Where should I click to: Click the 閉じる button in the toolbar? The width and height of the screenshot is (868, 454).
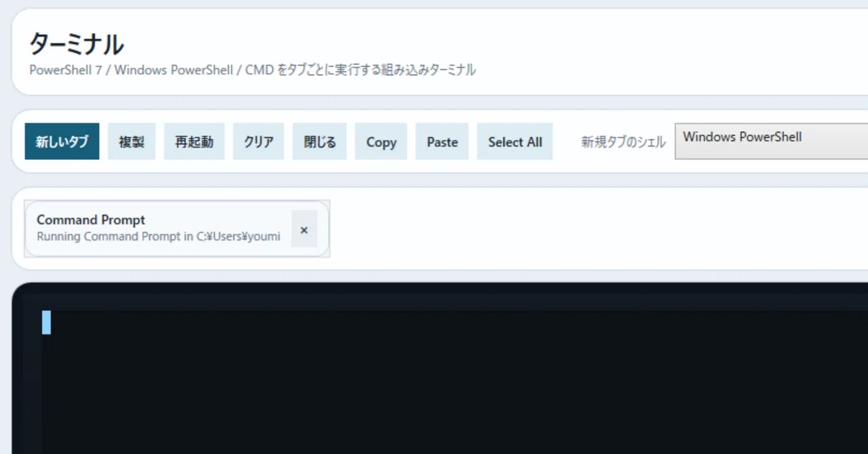[319, 142]
